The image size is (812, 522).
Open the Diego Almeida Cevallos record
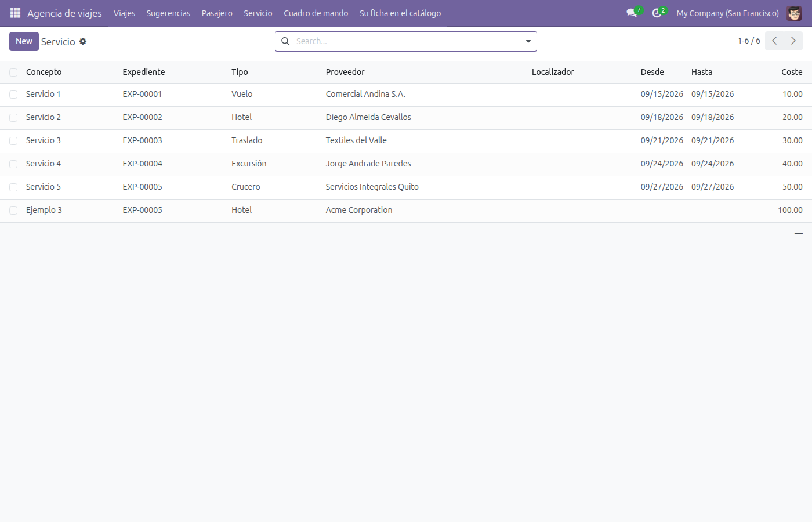[368, 117]
